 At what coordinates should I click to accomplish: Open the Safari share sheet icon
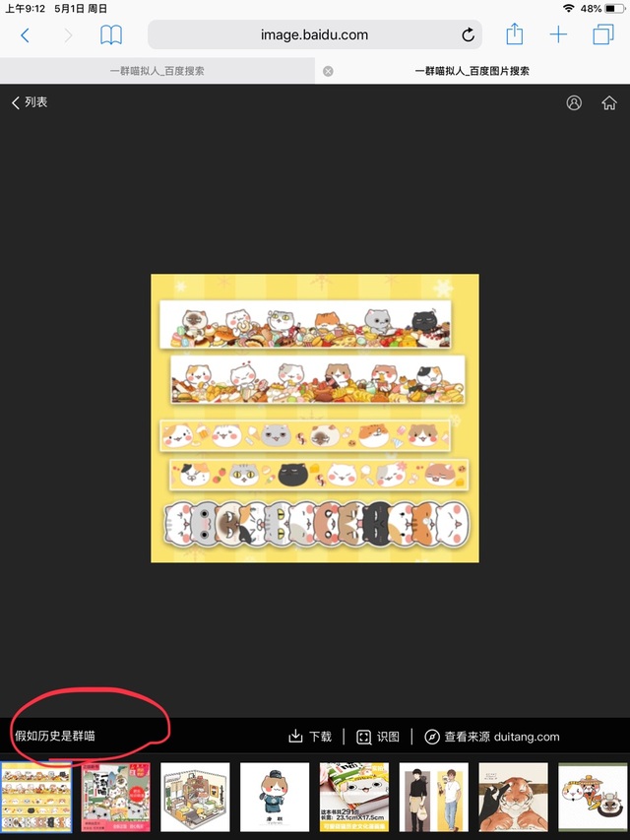coord(514,34)
